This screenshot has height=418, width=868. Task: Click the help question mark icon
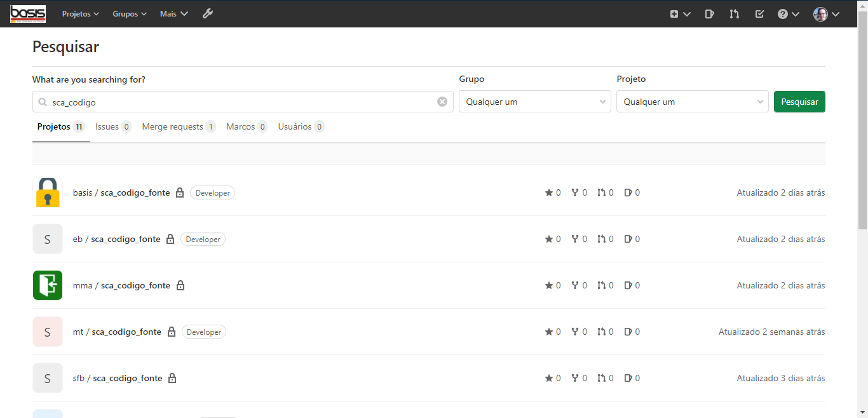coord(783,13)
